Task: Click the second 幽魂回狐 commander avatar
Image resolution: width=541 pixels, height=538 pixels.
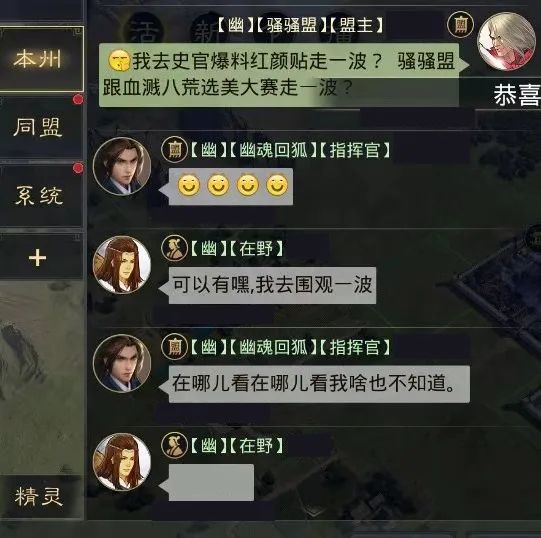Action: pos(122,364)
